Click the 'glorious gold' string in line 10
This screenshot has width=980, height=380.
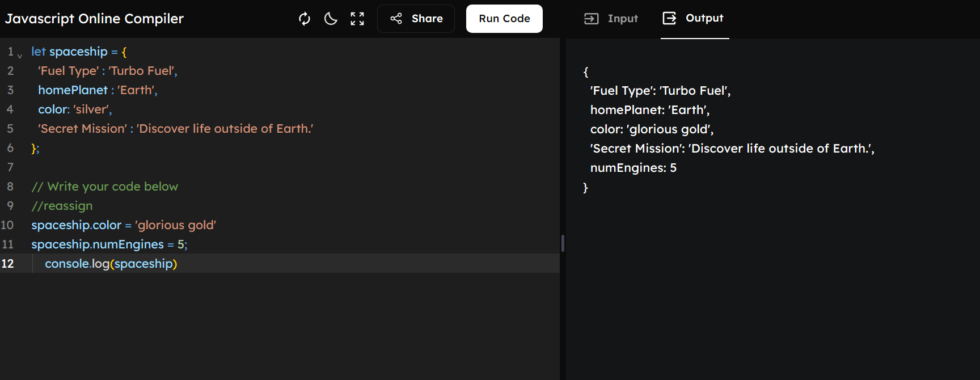pos(175,225)
